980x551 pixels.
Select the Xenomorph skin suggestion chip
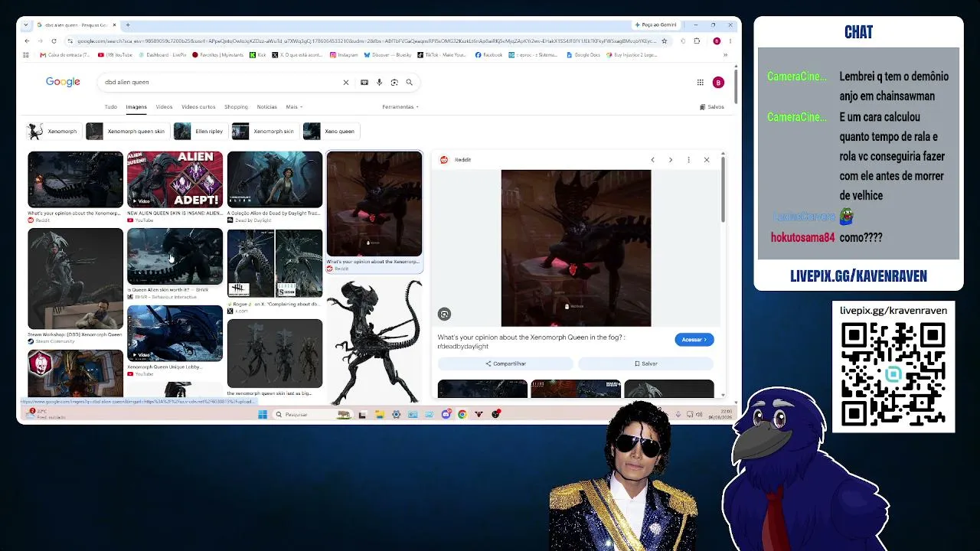264,131
